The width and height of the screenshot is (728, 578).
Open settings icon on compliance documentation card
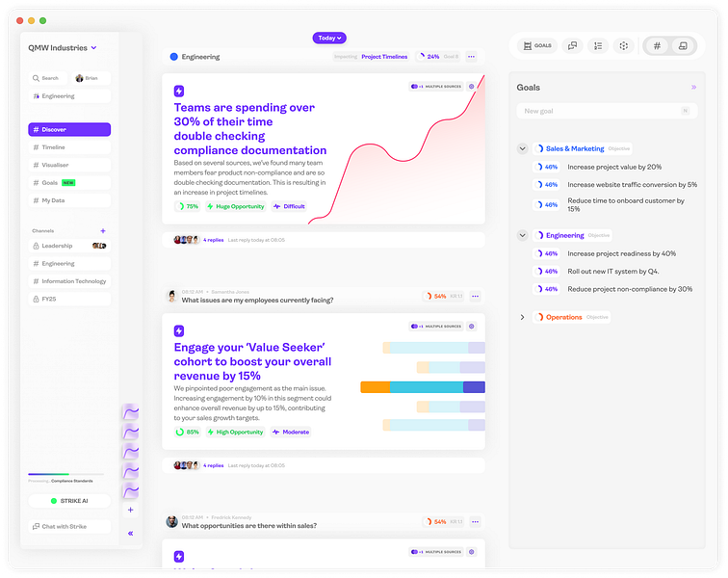pyautogui.click(x=471, y=87)
